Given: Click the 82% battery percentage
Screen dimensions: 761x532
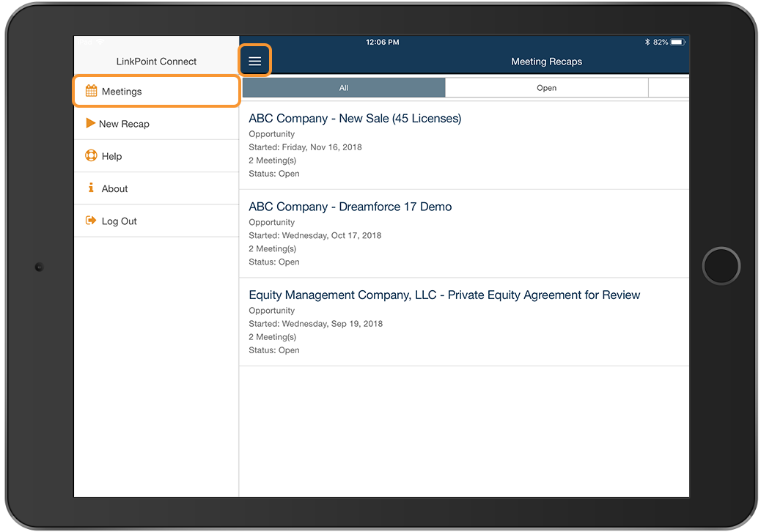Looking at the screenshot, I should point(661,43).
